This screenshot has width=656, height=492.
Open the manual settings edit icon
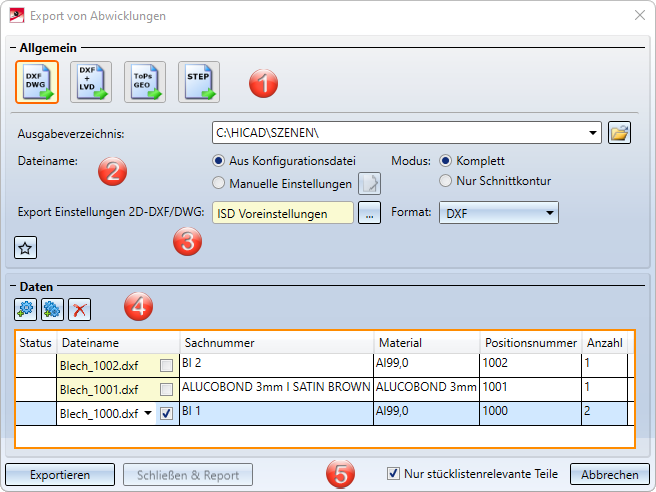[370, 183]
